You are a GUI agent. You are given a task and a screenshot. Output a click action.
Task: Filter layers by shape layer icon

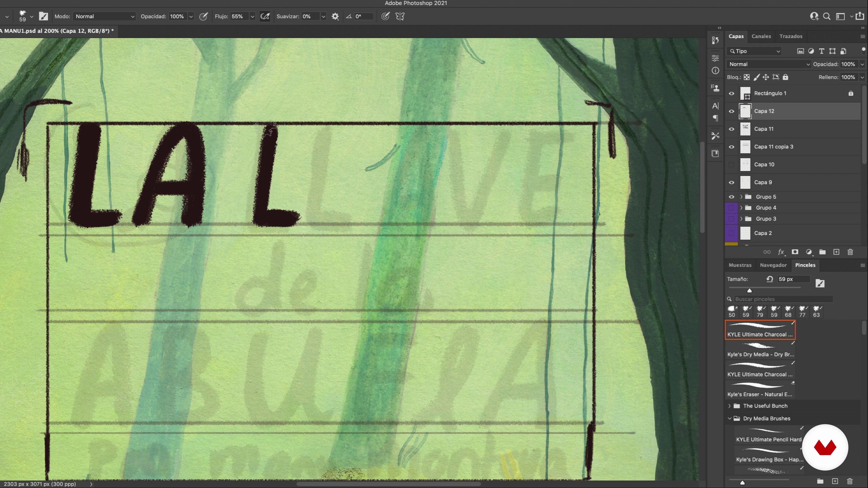pyautogui.click(x=832, y=51)
